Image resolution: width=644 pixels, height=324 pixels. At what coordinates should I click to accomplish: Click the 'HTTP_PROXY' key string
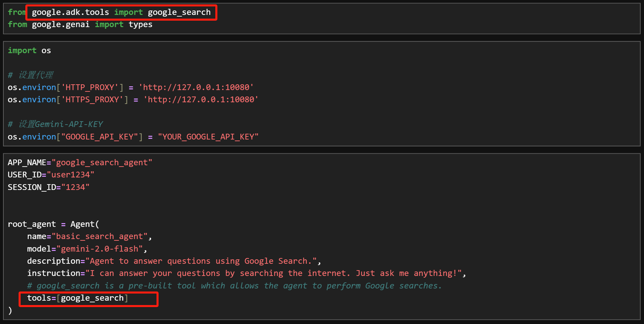pos(90,87)
